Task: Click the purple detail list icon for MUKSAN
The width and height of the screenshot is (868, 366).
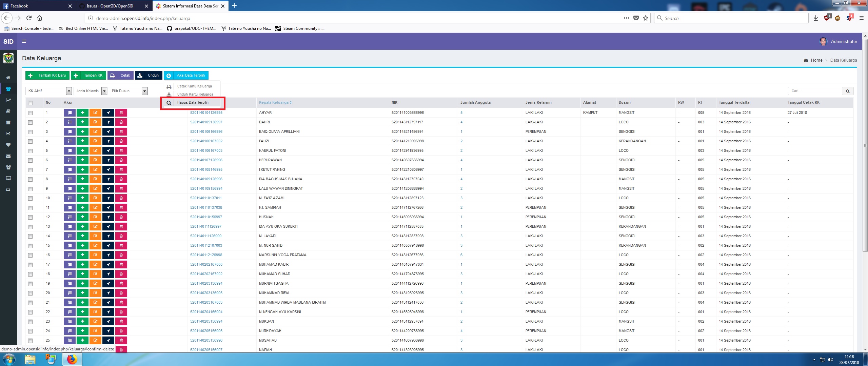Action: point(70,321)
